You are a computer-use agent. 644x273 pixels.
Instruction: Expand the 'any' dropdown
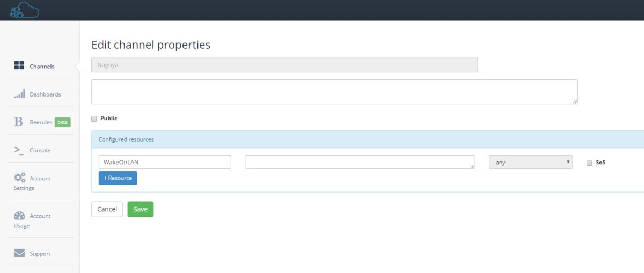pos(531,162)
